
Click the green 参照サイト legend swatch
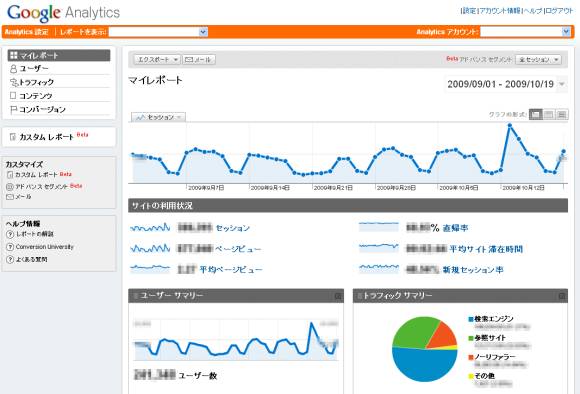click(471, 338)
